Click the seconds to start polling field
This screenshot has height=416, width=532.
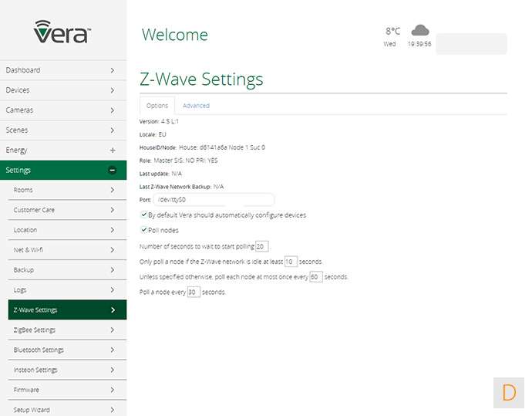(x=262, y=246)
